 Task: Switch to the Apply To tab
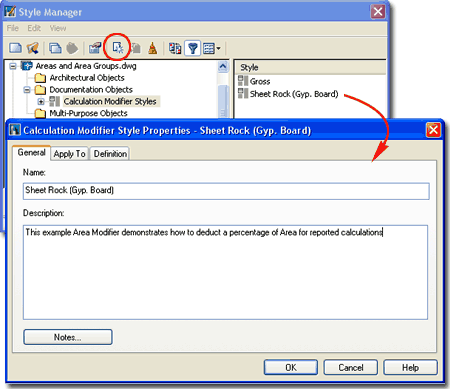pos(69,154)
